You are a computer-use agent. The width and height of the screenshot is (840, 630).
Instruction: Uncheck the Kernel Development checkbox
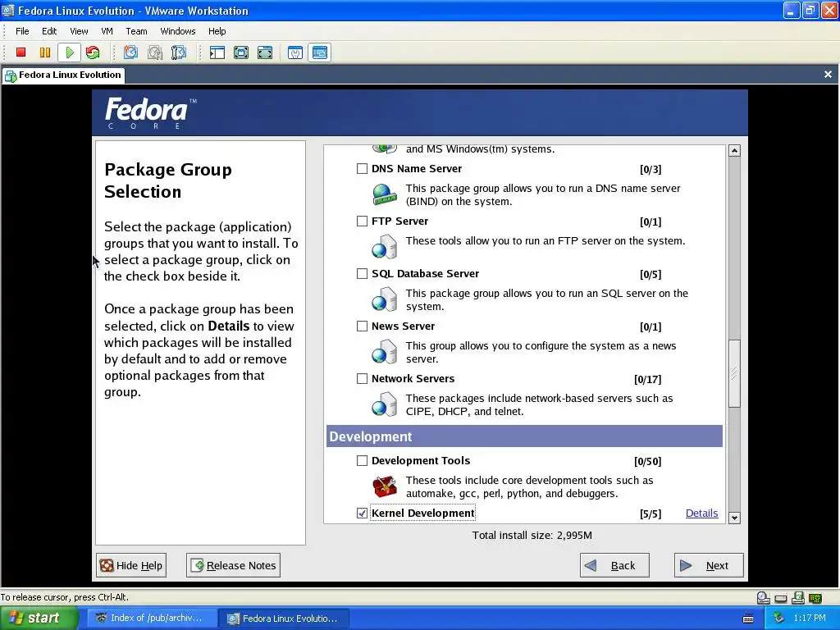pos(362,514)
